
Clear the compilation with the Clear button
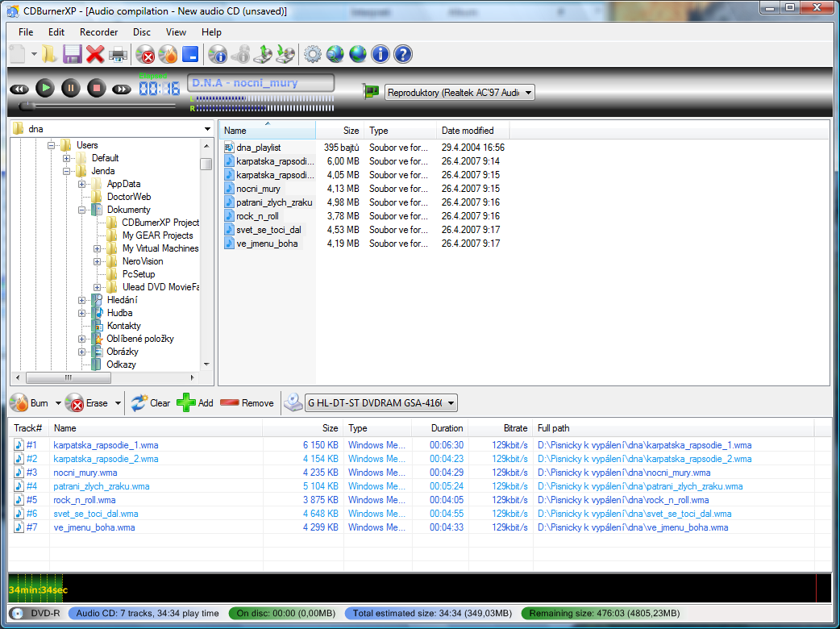(151, 403)
